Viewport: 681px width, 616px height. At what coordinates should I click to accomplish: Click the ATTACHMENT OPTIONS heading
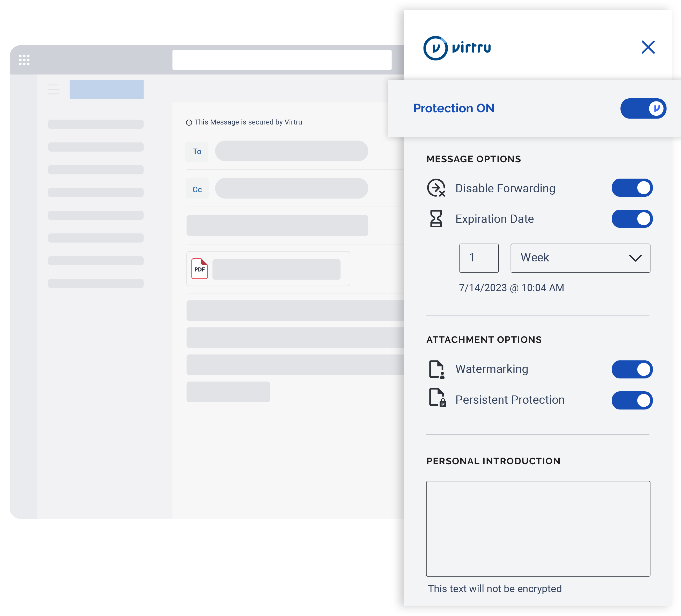pyautogui.click(x=484, y=340)
